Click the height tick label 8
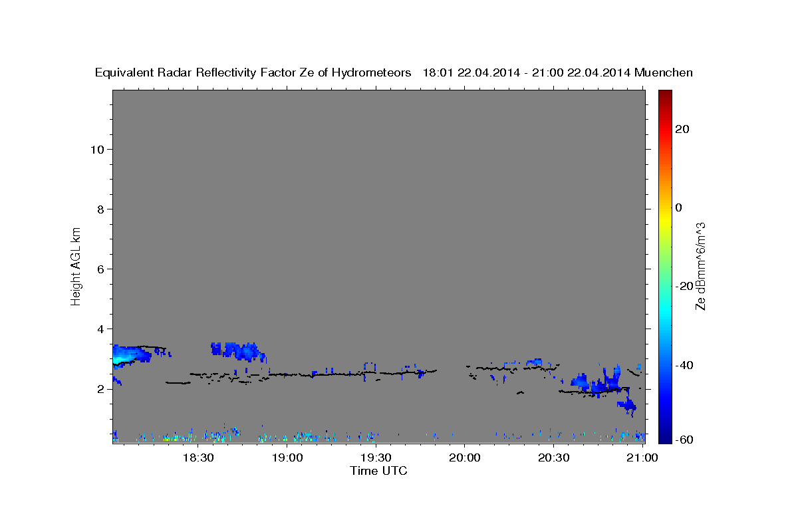Image resolution: width=798 pixels, height=532 pixels. coord(101,209)
